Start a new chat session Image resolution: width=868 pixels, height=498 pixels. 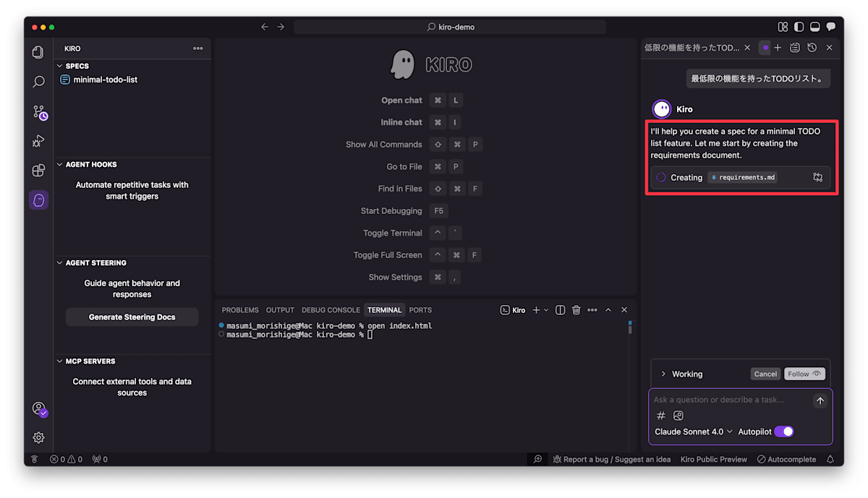(x=778, y=48)
